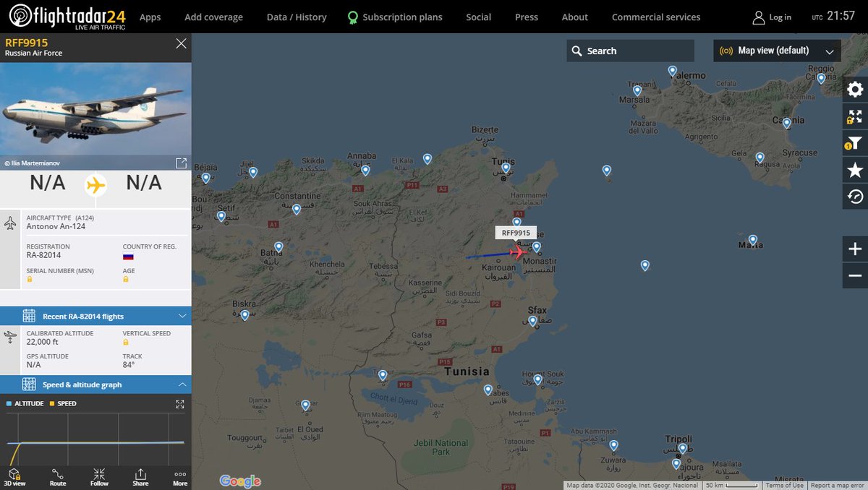This screenshot has height=490, width=868.
Task: Open the An-124 aircraft photo
Action: [95, 110]
